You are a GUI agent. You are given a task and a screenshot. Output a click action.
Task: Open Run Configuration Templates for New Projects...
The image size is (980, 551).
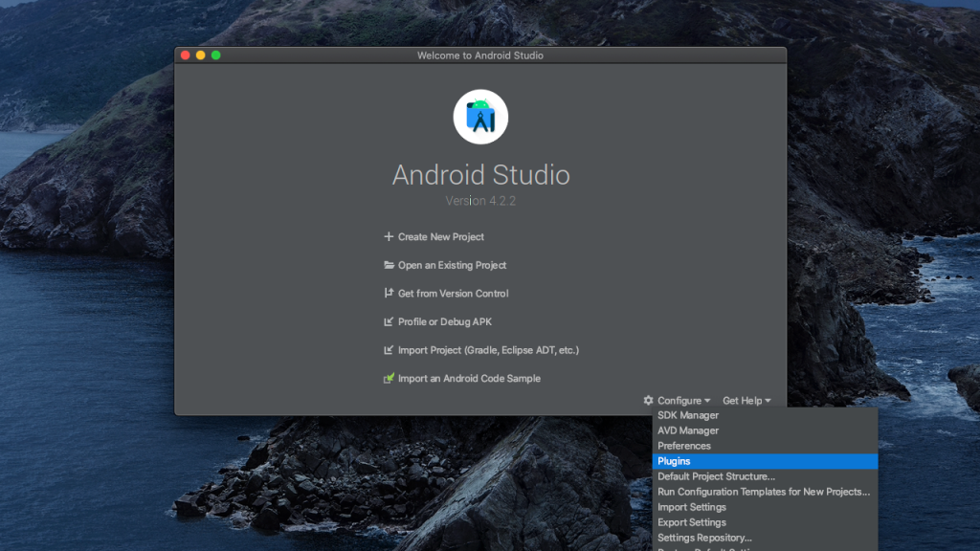click(x=765, y=492)
